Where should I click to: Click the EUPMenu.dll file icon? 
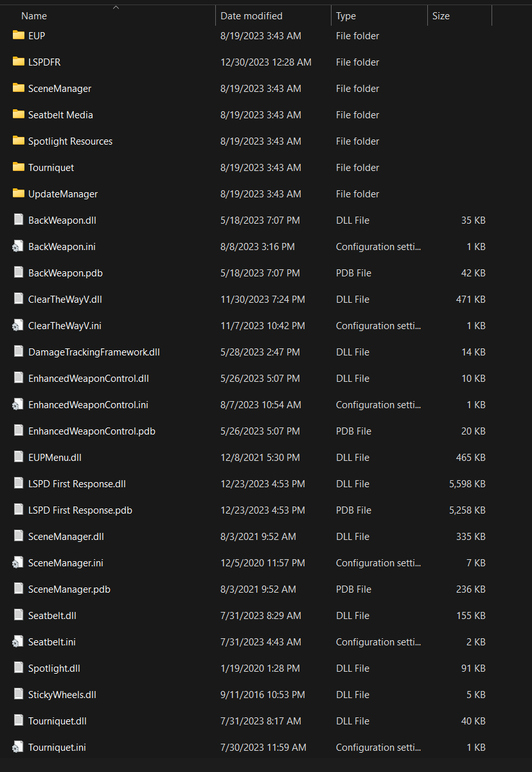(x=18, y=457)
